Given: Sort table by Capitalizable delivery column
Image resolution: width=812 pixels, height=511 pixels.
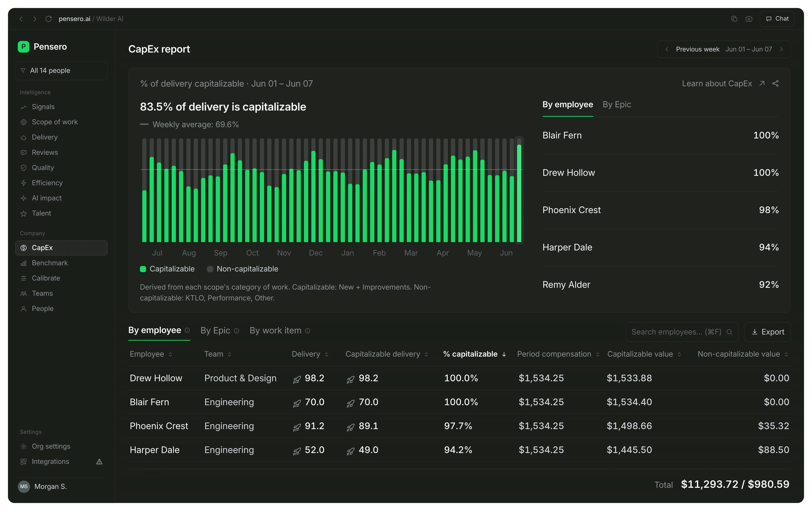Looking at the screenshot, I should [x=387, y=354].
